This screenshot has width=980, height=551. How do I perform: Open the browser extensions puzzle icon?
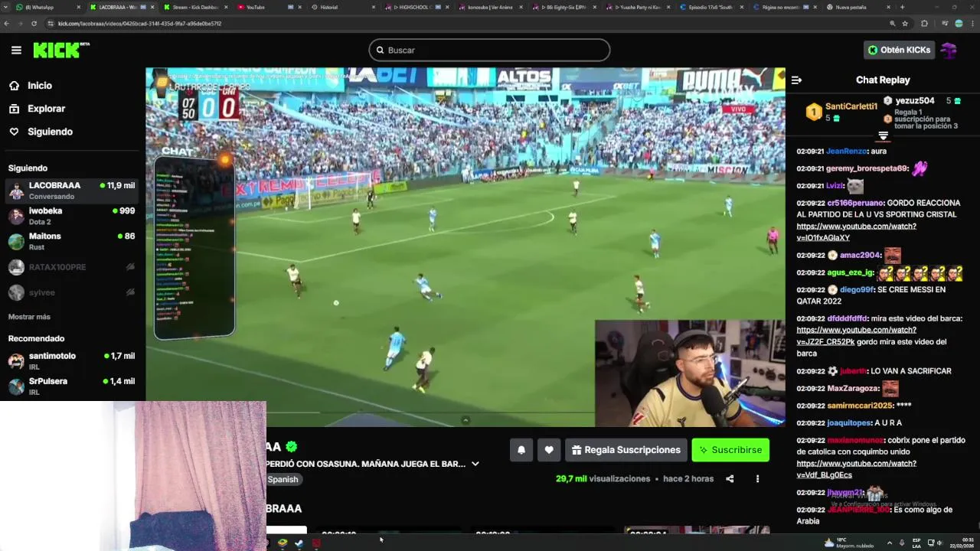pyautogui.click(x=924, y=24)
